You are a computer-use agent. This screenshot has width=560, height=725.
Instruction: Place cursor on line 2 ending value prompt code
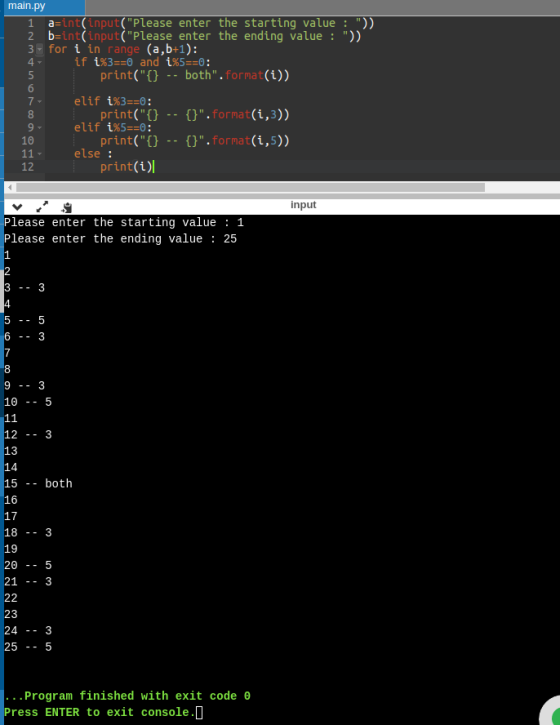tap(204, 36)
